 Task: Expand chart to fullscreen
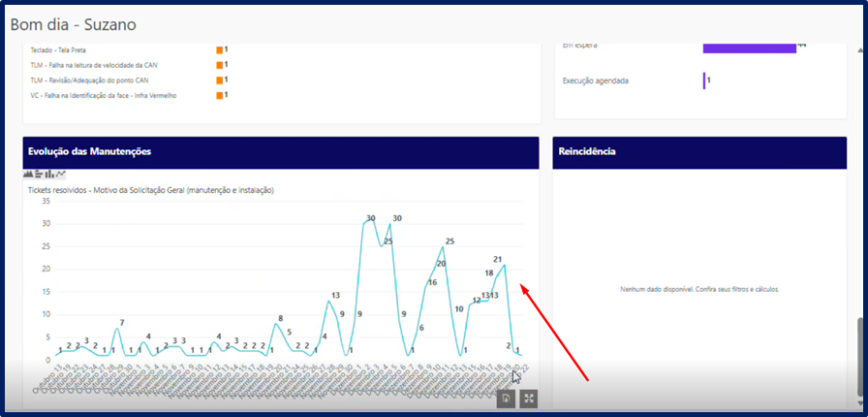pos(528,399)
